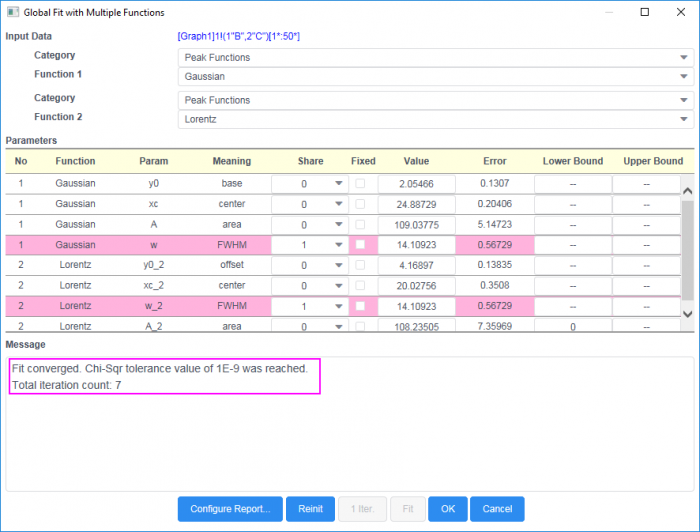Click the Value column header
The height and width of the screenshot is (532, 700).
(x=416, y=161)
